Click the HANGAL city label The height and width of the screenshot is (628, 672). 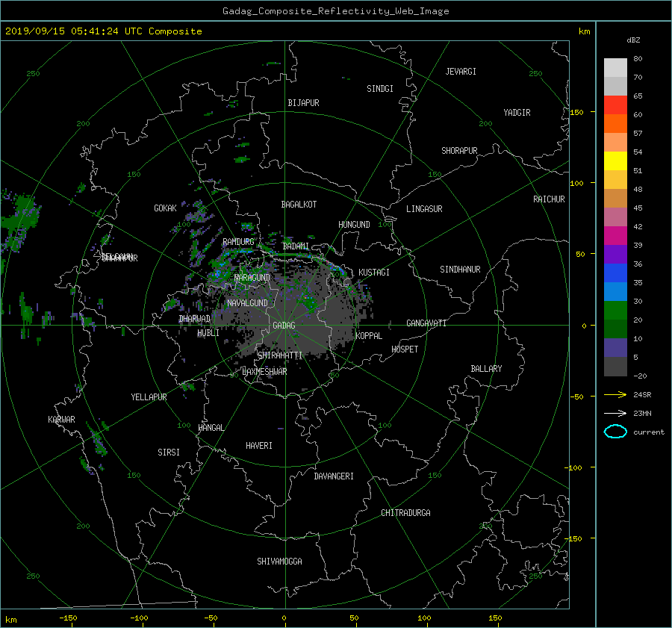(211, 428)
